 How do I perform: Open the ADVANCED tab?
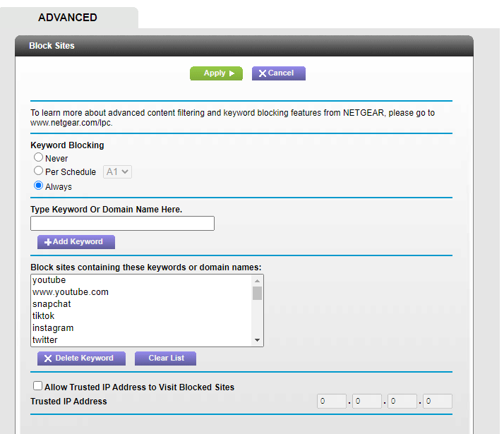tap(68, 18)
